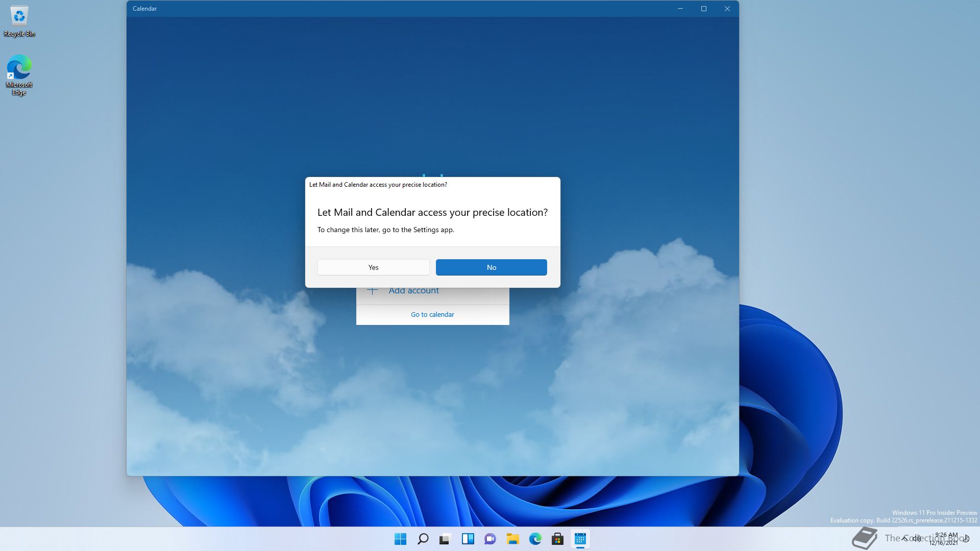Maximize the Calendar window

703,9
